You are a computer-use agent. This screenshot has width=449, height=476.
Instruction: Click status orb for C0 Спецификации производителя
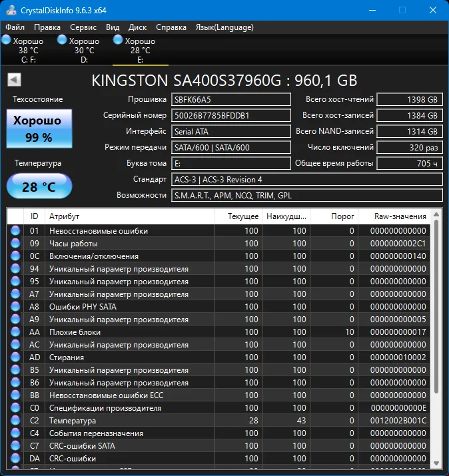pos(15,408)
